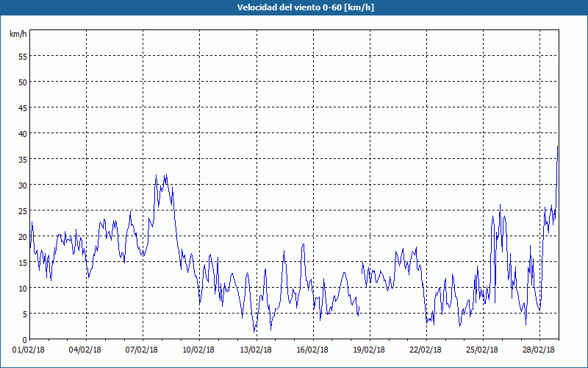Click the date label 28/02/18
588x368 pixels.
click(539, 350)
